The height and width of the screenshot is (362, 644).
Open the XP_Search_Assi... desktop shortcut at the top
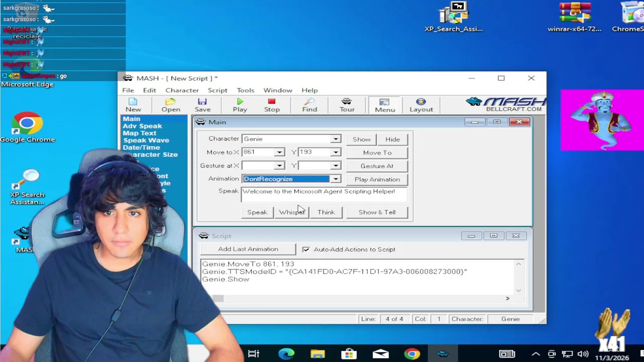pos(454,17)
